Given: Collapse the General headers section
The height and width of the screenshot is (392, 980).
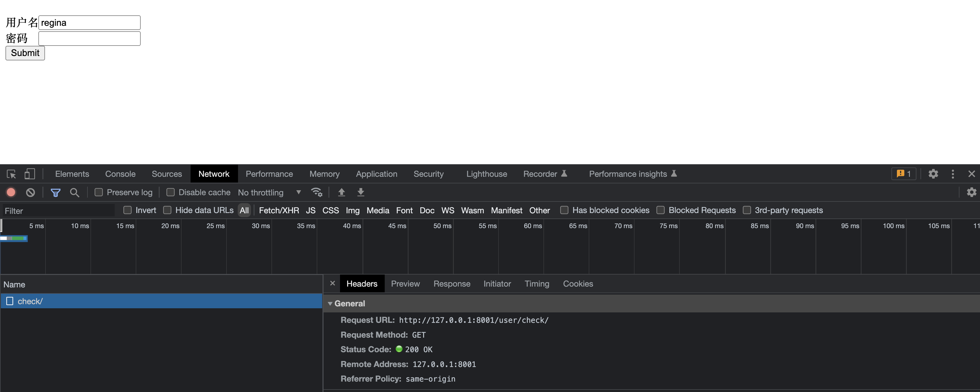Looking at the screenshot, I should click(x=330, y=304).
